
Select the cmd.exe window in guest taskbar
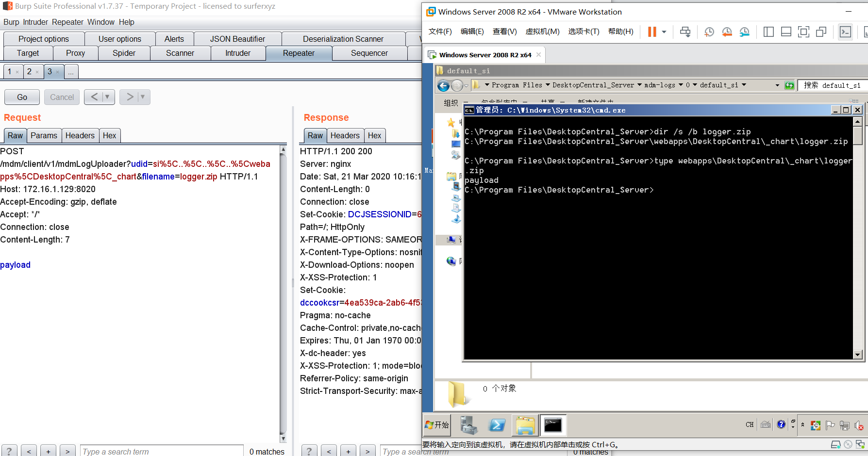coord(552,425)
